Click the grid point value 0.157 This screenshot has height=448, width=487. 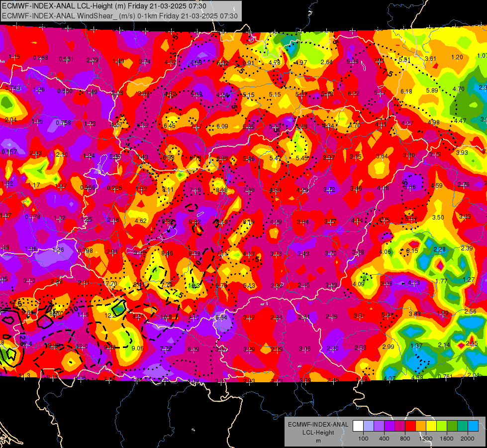(x=9, y=151)
